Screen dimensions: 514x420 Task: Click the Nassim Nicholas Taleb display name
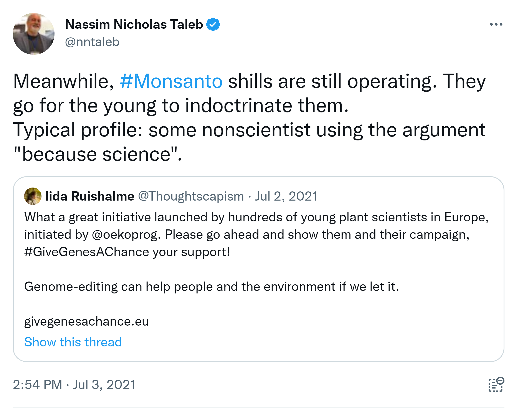tap(134, 25)
